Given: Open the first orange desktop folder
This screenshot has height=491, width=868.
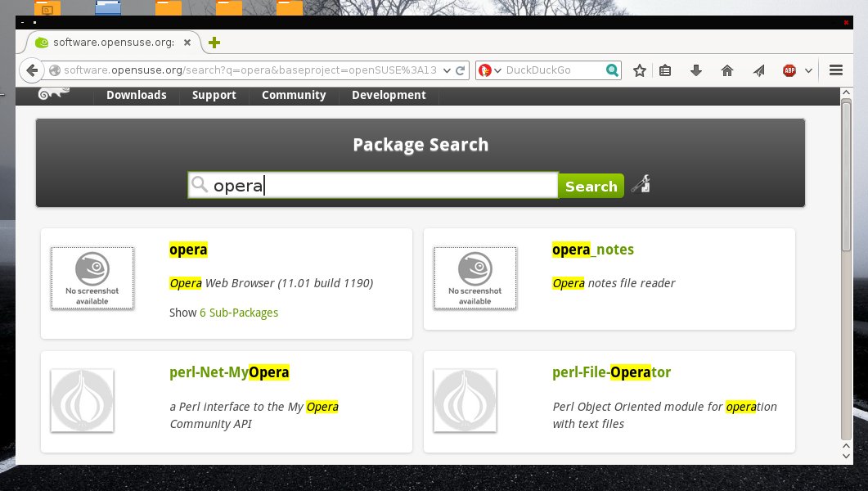Looking at the screenshot, I should coord(47,7).
